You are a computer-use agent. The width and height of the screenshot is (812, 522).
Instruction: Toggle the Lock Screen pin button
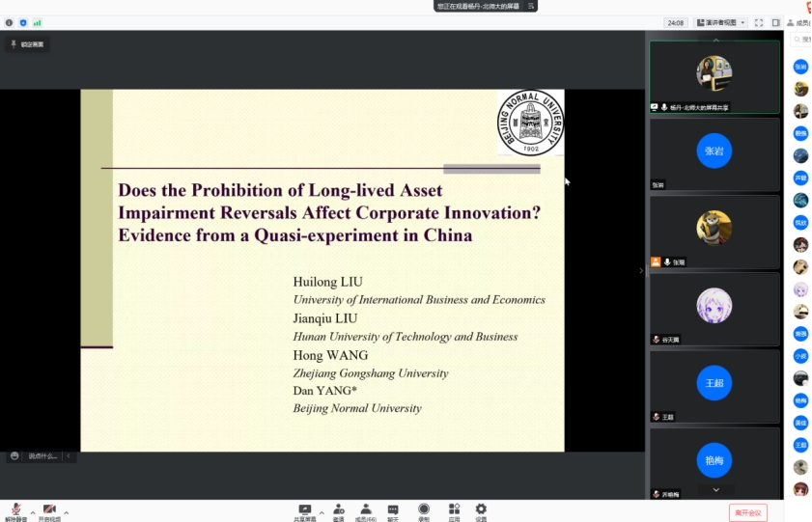click(x=27, y=44)
